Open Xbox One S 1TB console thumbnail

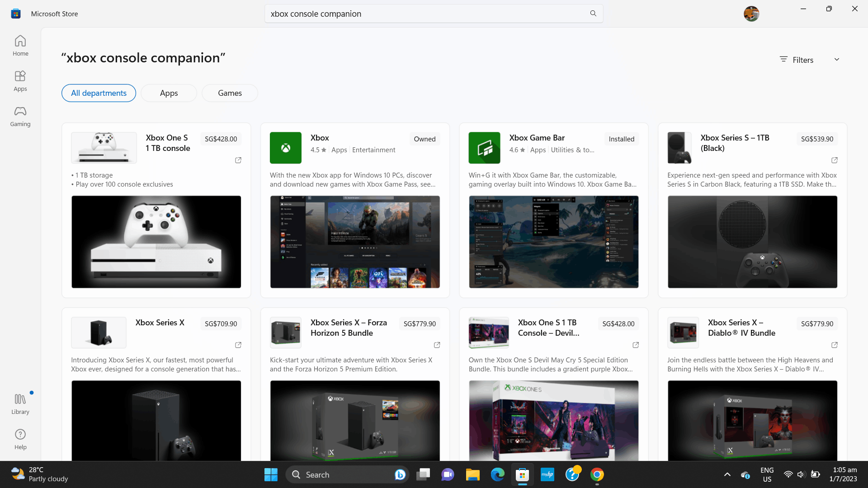104,148
